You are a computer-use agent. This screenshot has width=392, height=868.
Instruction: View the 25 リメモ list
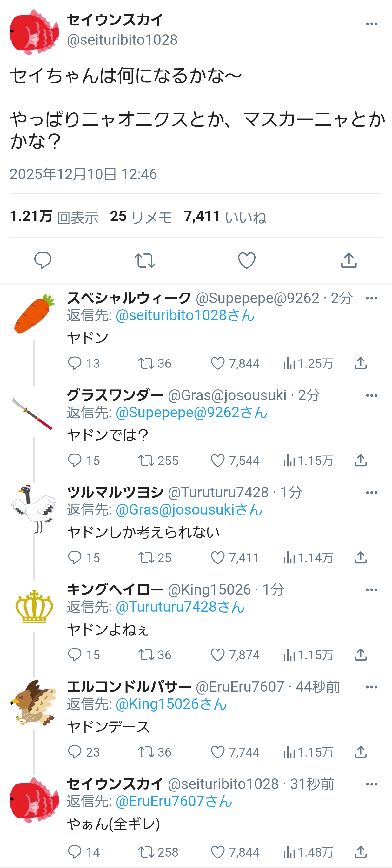(x=141, y=217)
